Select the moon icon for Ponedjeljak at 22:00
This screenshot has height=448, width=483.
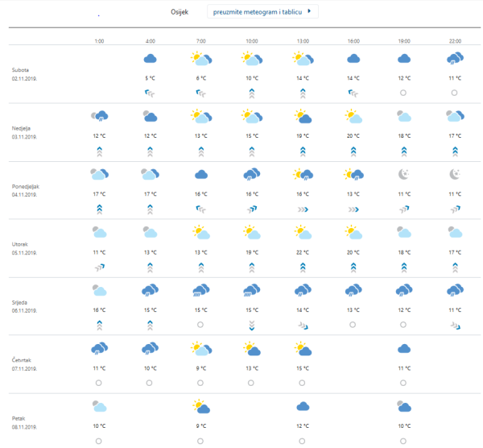(455, 174)
